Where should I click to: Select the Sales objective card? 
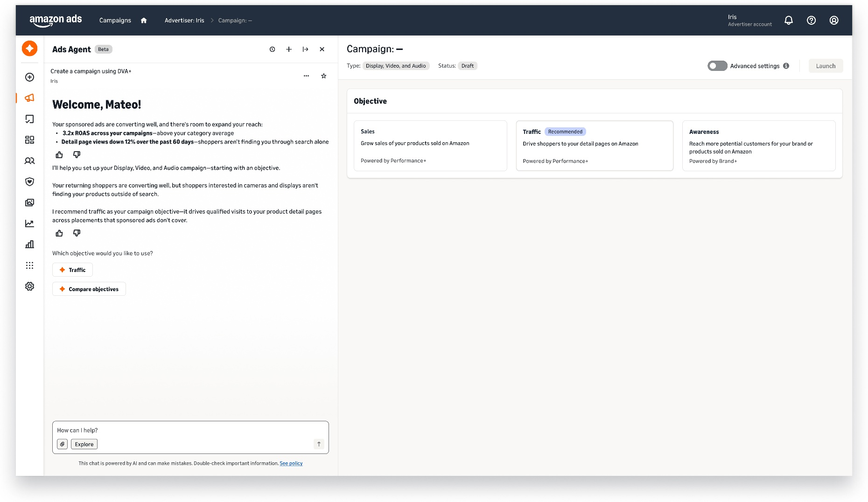pyautogui.click(x=430, y=146)
